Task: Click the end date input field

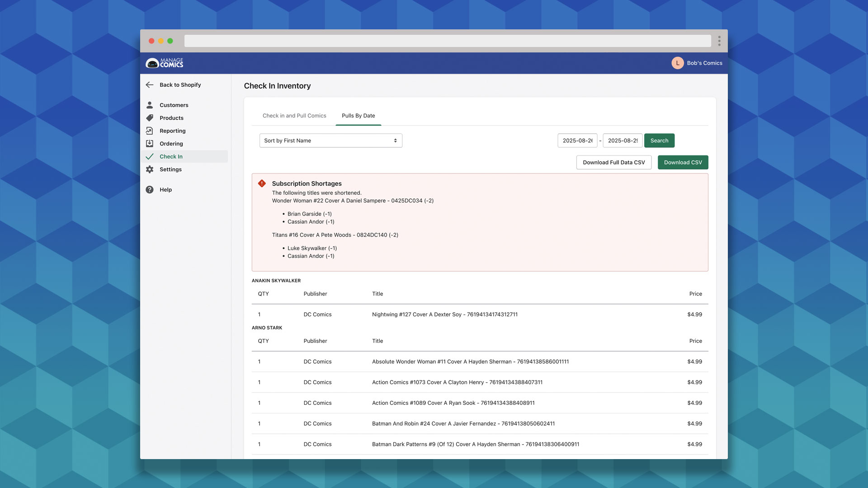Action: 623,141
